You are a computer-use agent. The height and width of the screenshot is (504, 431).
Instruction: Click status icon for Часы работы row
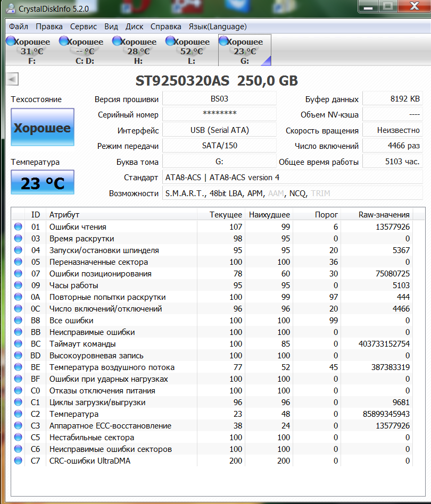(18, 285)
